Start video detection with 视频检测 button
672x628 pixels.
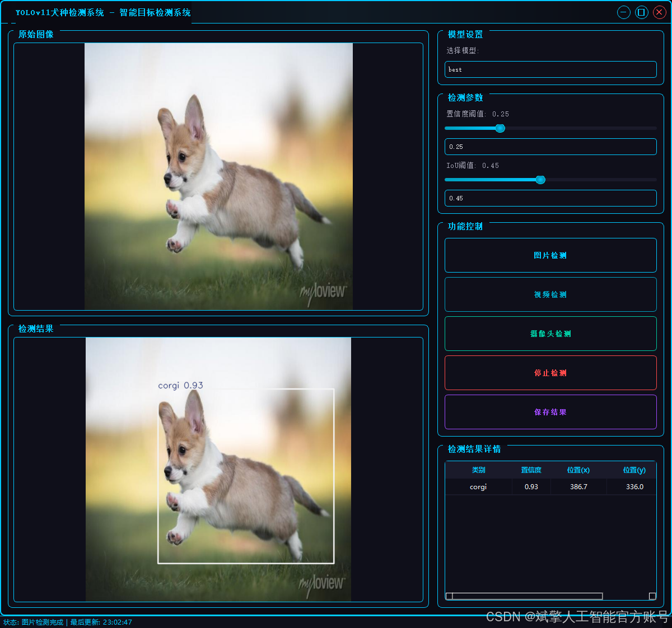pyautogui.click(x=550, y=294)
